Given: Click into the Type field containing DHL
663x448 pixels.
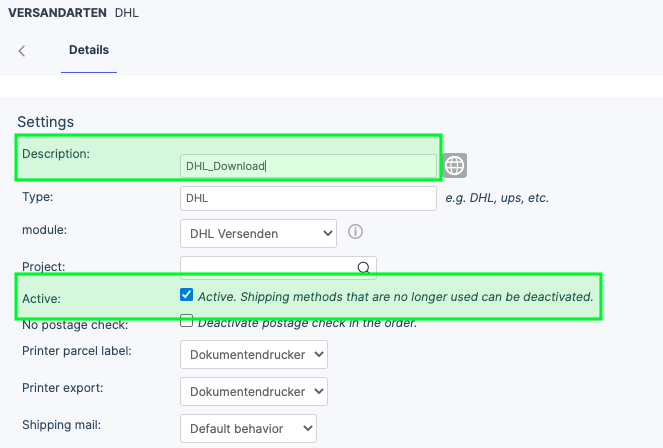Looking at the screenshot, I should [x=308, y=198].
